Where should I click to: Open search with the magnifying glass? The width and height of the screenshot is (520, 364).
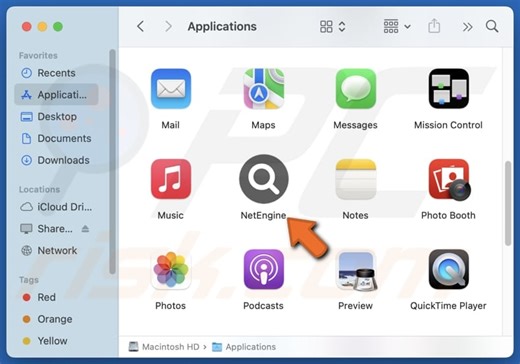pyautogui.click(x=492, y=26)
